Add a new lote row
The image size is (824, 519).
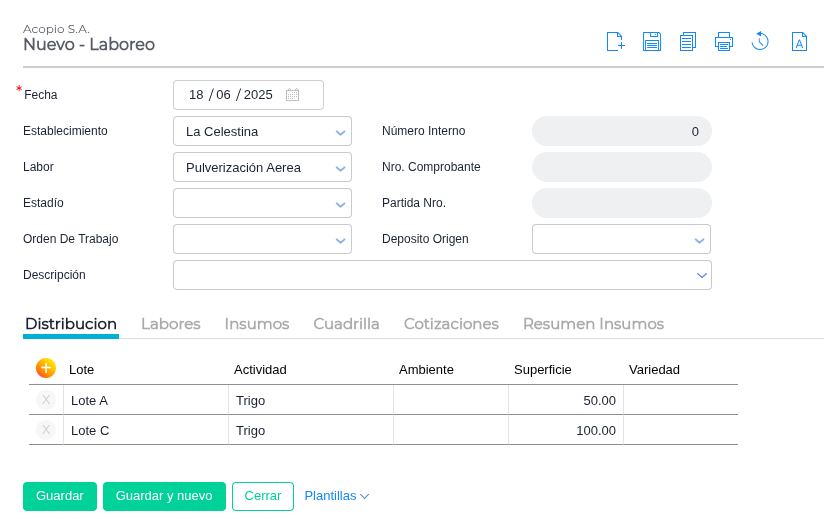[x=46, y=368]
